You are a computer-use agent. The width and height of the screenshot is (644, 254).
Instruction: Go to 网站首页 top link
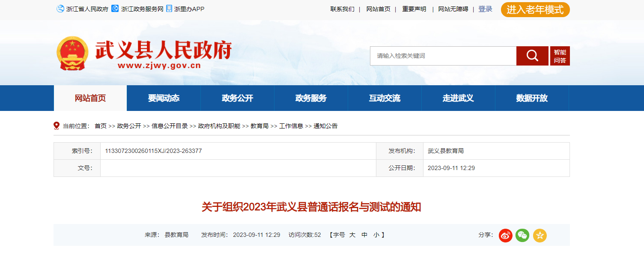pos(379,9)
